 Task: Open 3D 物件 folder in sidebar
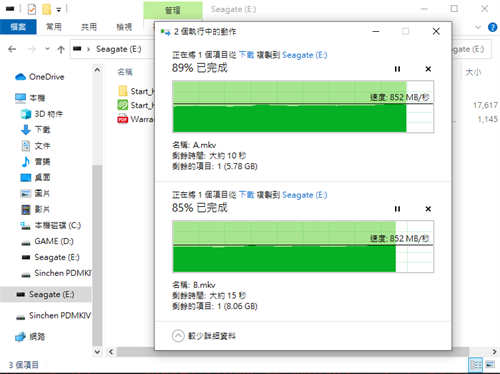point(42,114)
